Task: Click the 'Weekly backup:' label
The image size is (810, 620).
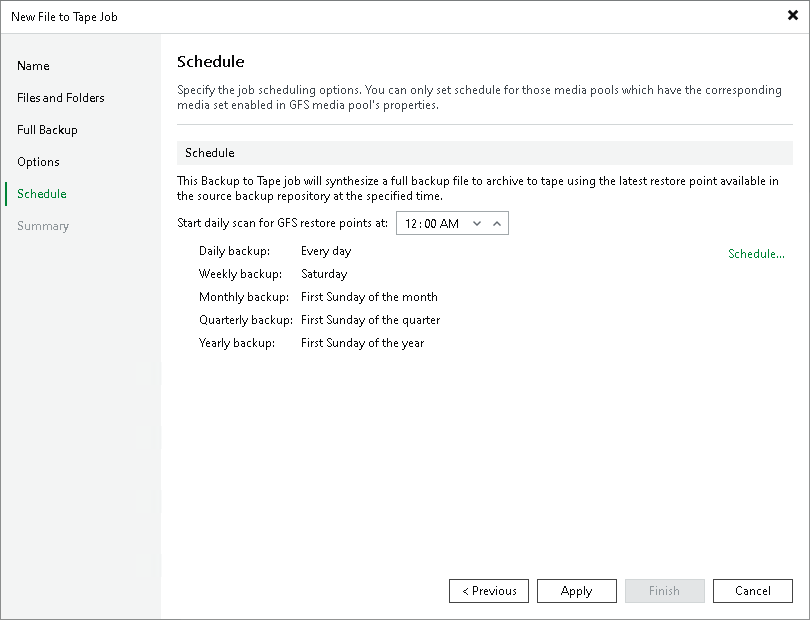Action: (x=240, y=274)
